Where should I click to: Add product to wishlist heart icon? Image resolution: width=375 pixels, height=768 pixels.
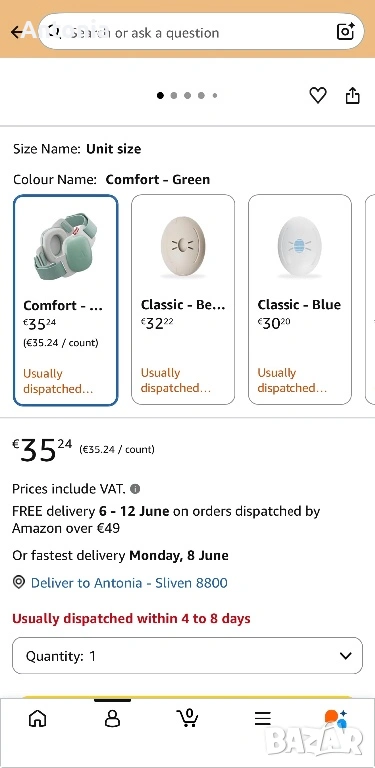point(318,95)
